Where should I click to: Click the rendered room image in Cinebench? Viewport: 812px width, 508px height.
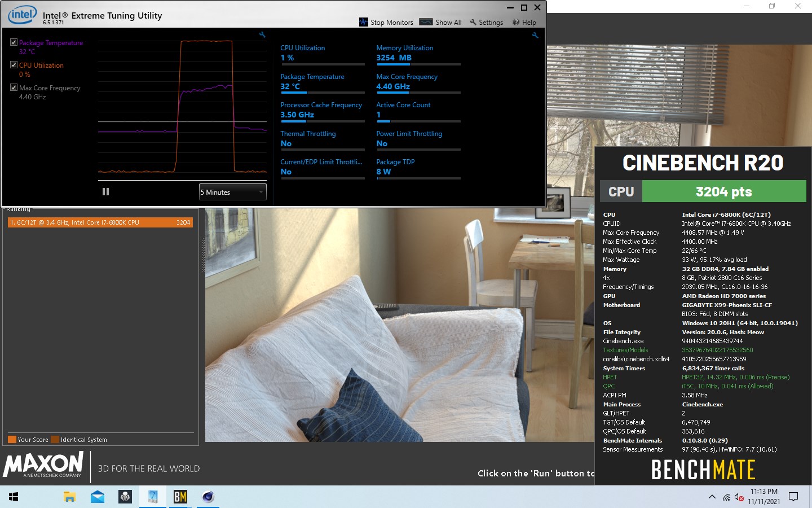399,325
